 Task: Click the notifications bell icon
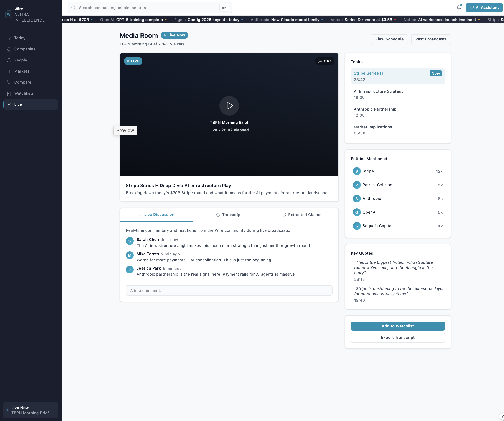pyautogui.click(x=458, y=8)
